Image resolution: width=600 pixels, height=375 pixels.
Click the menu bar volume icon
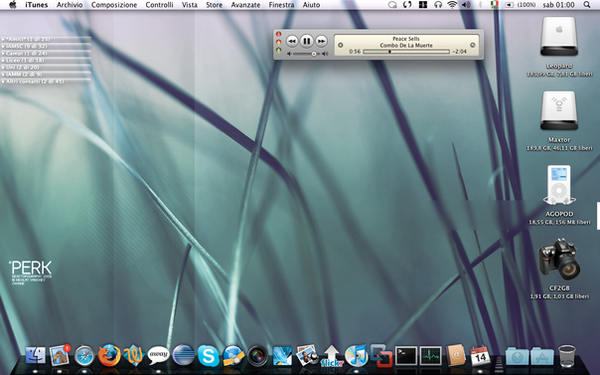[x=466, y=5]
